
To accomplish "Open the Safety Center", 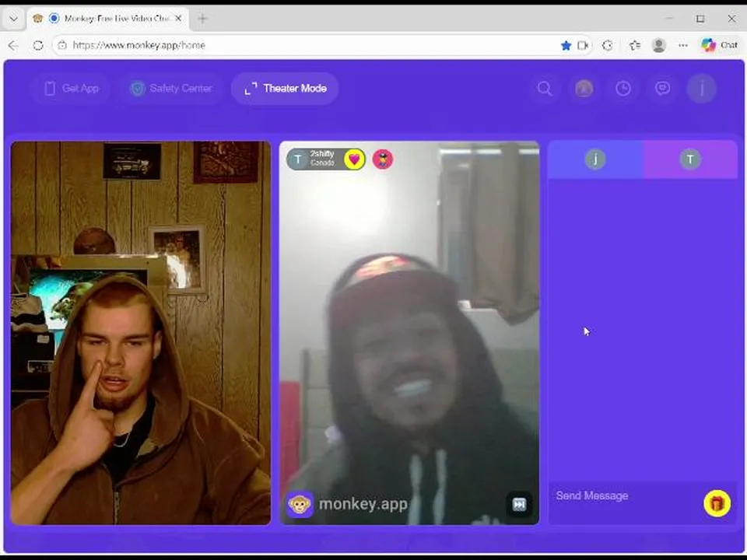I will (x=171, y=89).
